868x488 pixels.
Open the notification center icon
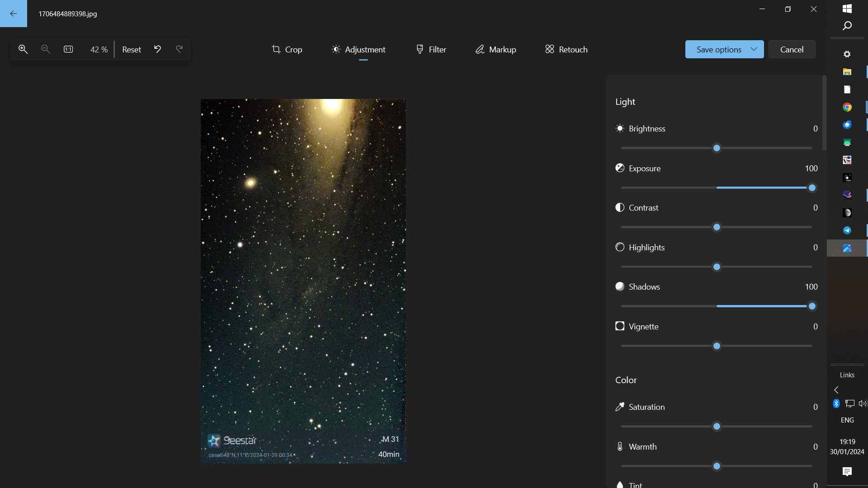coord(847,472)
